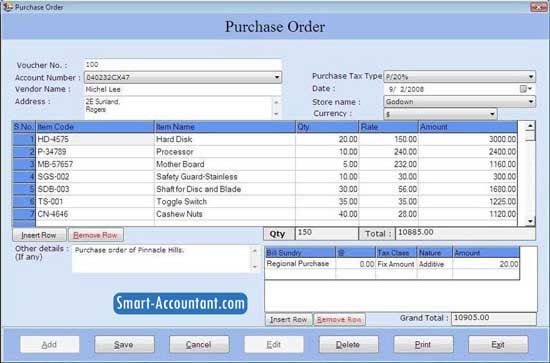Viewport: 550px width, 363px height.
Task: Expand the Store name dropdown
Action: (531, 102)
